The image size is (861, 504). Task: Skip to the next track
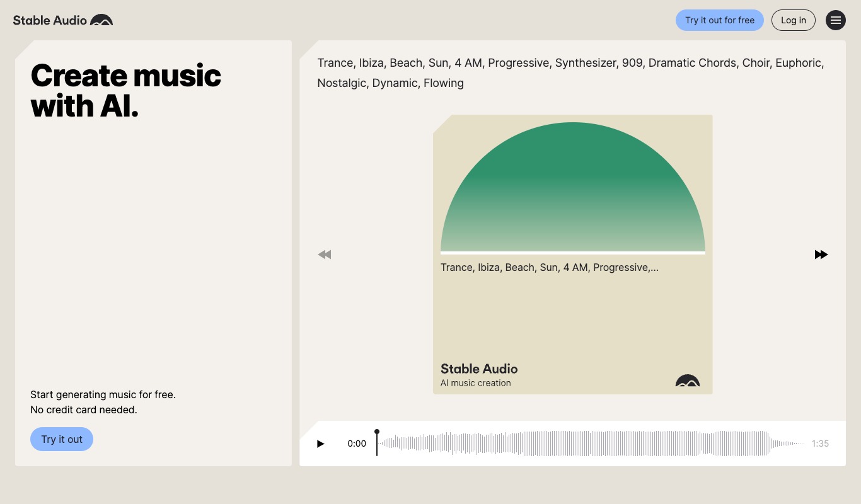click(821, 255)
